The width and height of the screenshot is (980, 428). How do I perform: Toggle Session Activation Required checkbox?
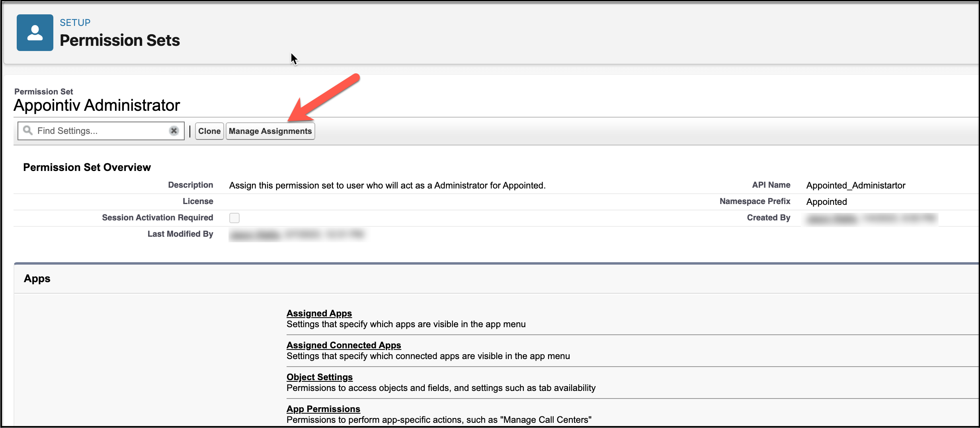coord(234,218)
